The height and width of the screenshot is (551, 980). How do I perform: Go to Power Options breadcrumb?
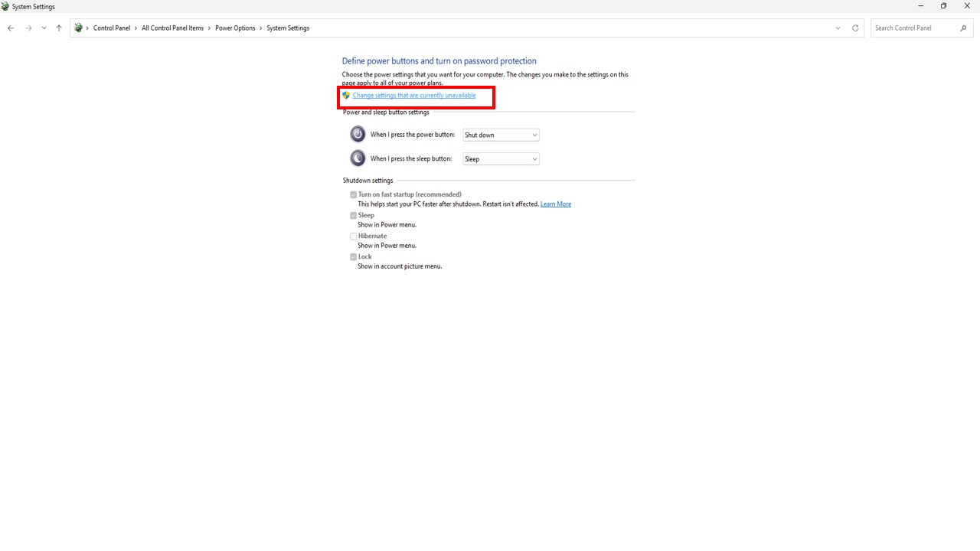click(235, 28)
